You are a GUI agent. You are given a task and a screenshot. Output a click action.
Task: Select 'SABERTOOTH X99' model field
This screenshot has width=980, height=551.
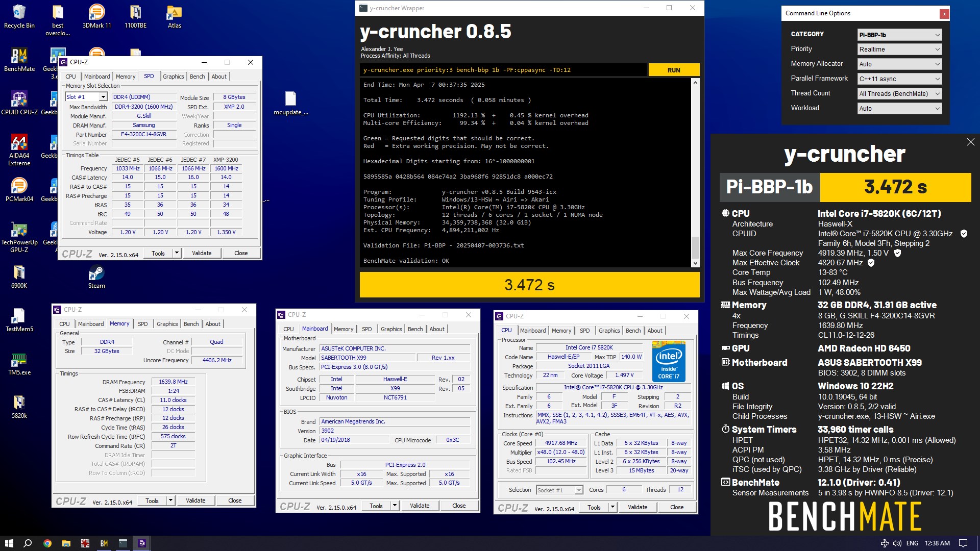tap(367, 358)
